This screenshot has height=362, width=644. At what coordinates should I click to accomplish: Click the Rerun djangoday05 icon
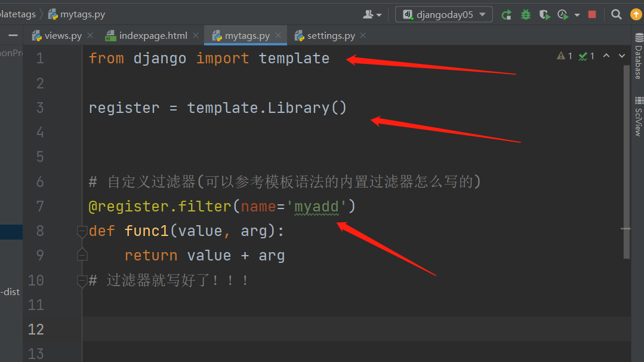click(x=506, y=15)
